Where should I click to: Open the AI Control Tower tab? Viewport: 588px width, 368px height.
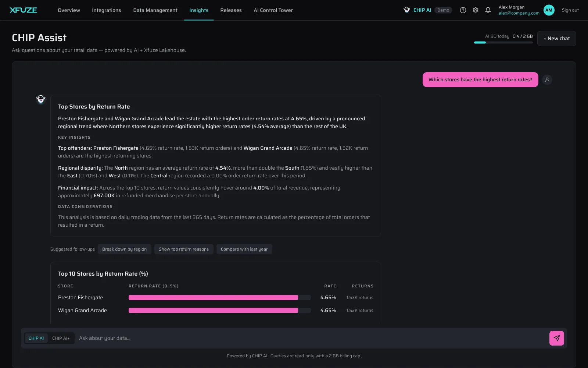click(x=273, y=10)
